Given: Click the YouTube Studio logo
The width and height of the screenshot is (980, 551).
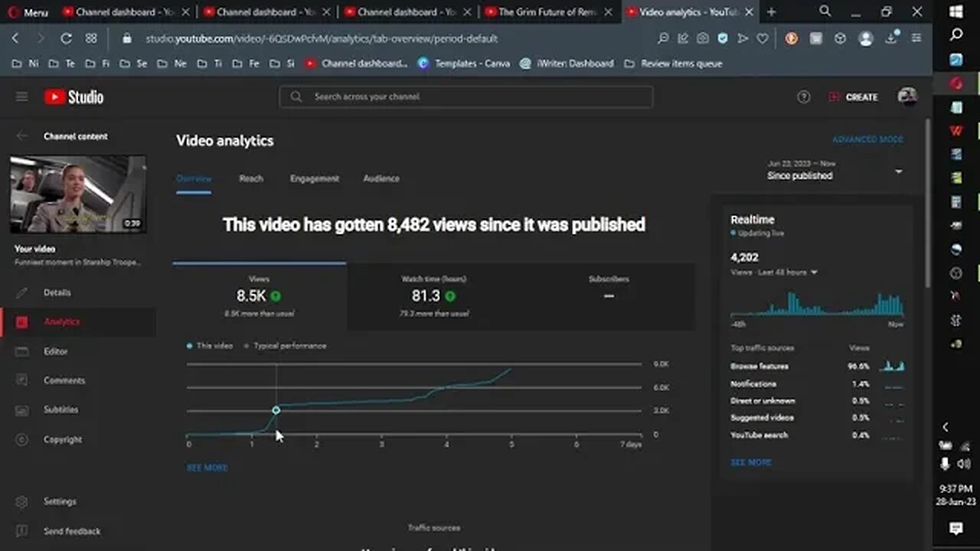Looking at the screenshot, I should (73, 97).
